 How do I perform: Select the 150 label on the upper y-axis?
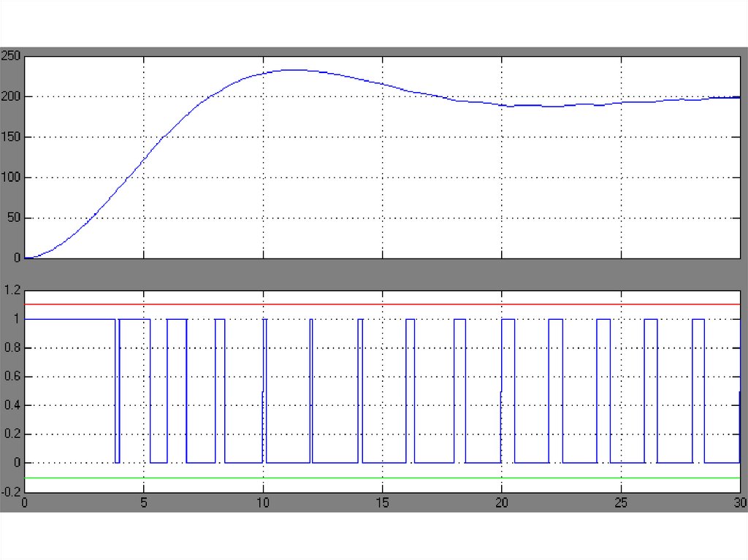pos(10,137)
